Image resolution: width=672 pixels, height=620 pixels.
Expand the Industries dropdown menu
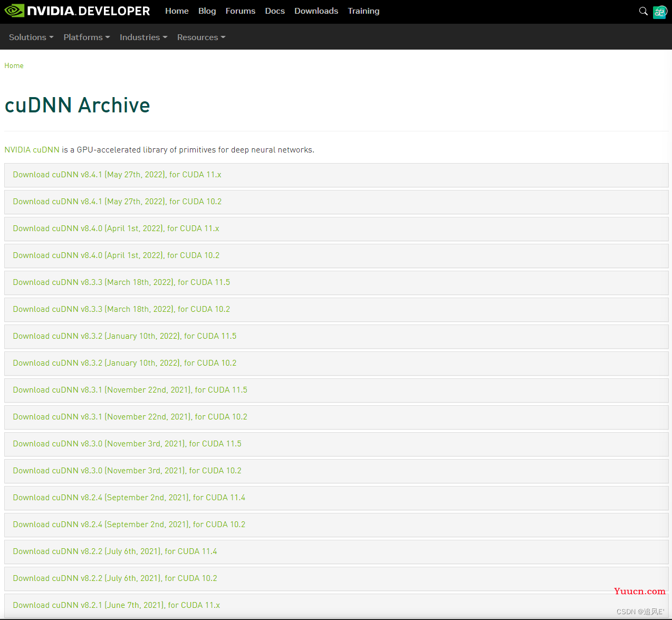point(143,37)
